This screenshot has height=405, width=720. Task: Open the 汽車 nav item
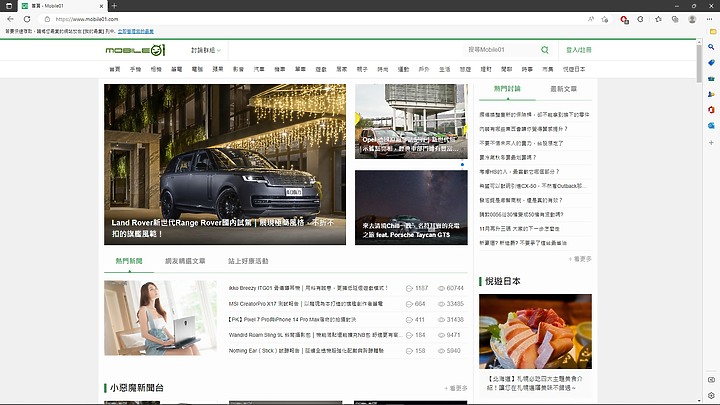(x=259, y=69)
